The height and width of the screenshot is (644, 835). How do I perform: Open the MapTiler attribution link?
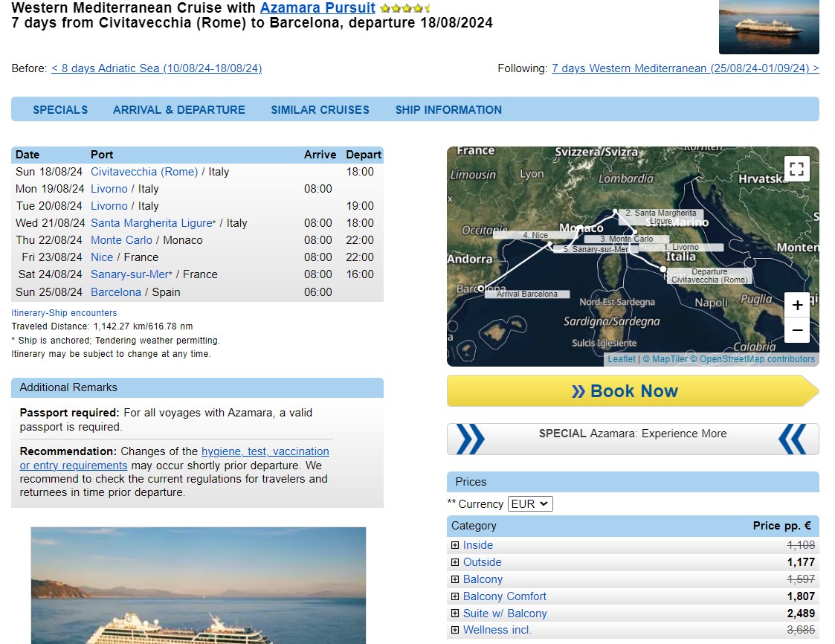[665, 359]
